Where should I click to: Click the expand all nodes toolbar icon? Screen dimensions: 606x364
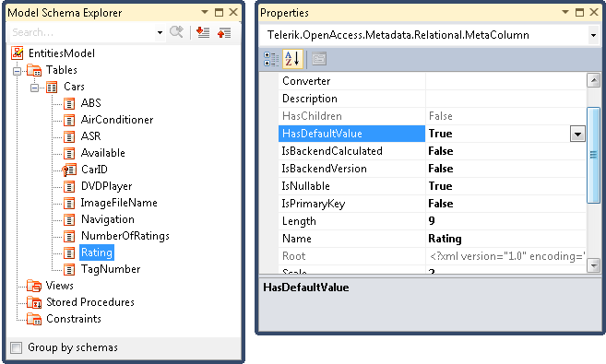[203, 32]
